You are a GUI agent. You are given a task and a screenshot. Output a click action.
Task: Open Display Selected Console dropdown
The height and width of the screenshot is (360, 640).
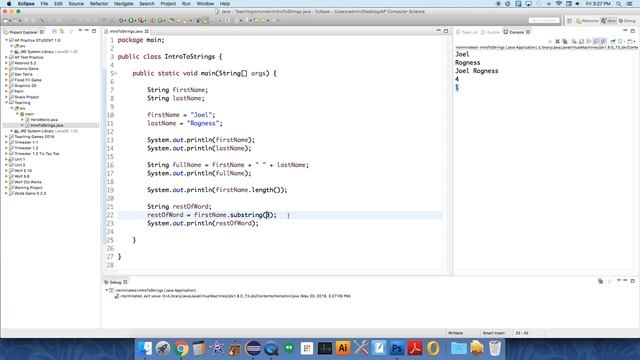pyautogui.click(x=625, y=42)
